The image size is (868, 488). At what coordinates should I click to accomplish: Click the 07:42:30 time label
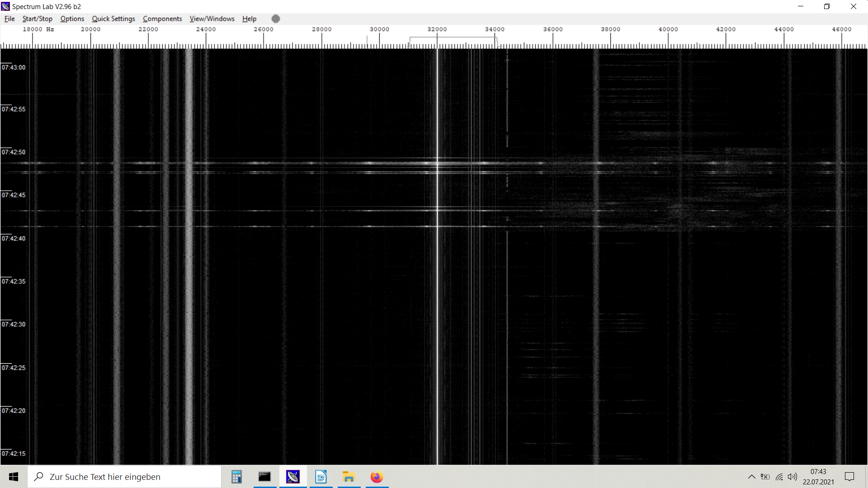click(x=14, y=324)
